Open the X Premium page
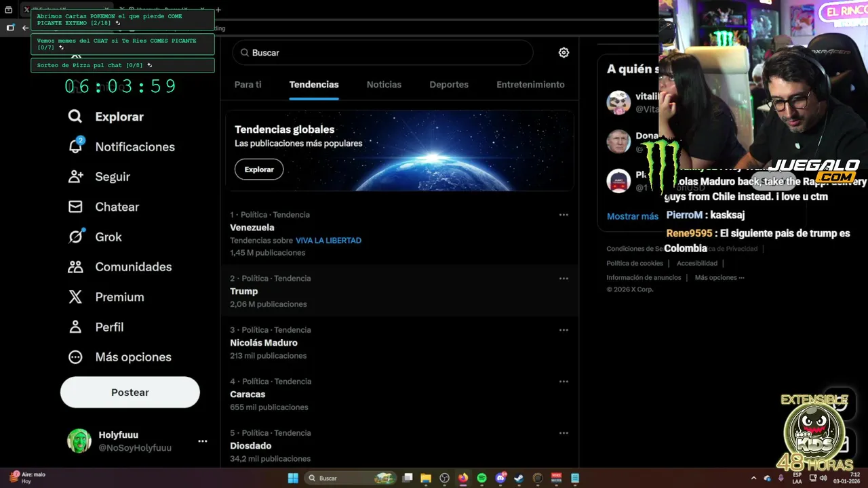The image size is (868, 488). [106, 297]
